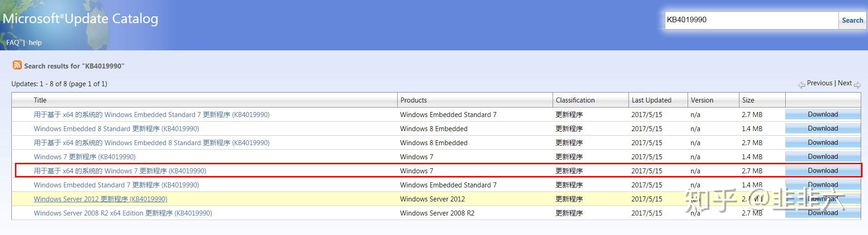Screen dimensions: 868x235
Task: Go to Previous results page
Action: click(819, 83)
